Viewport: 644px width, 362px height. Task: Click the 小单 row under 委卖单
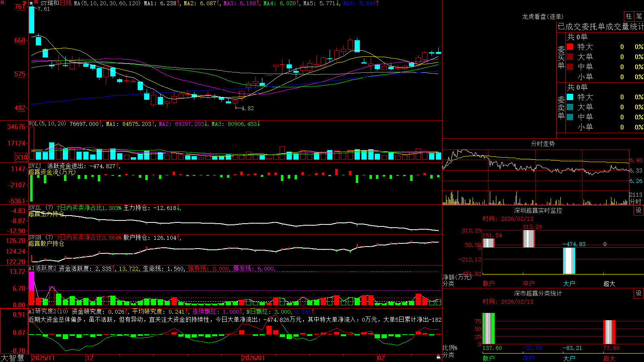point(605,127)
